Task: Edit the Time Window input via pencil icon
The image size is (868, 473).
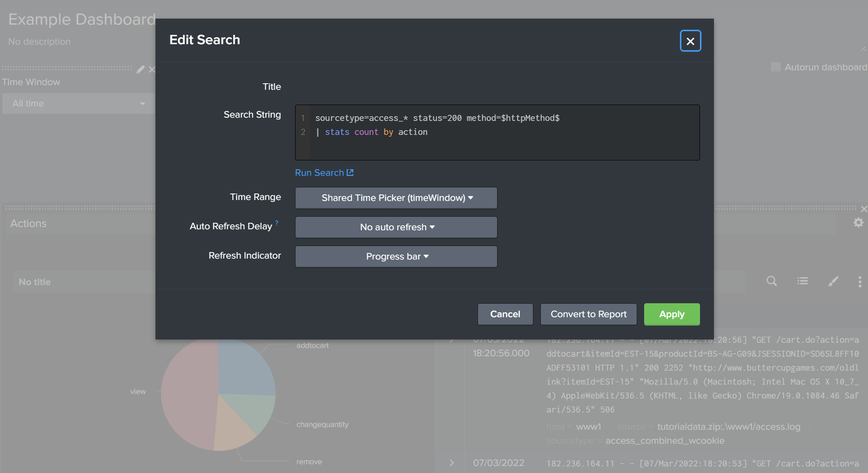Action: tap(140, 69)
